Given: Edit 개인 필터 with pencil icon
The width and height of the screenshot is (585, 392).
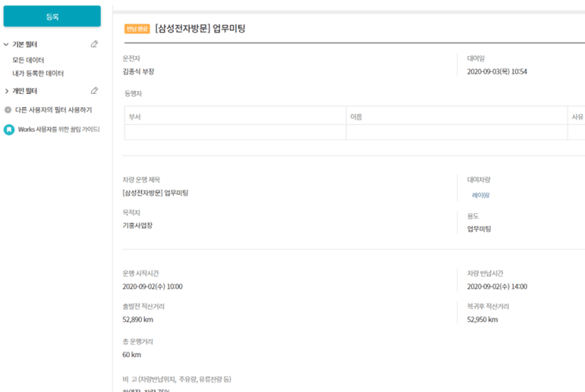Looking at the screenshot, I should 94,91.
